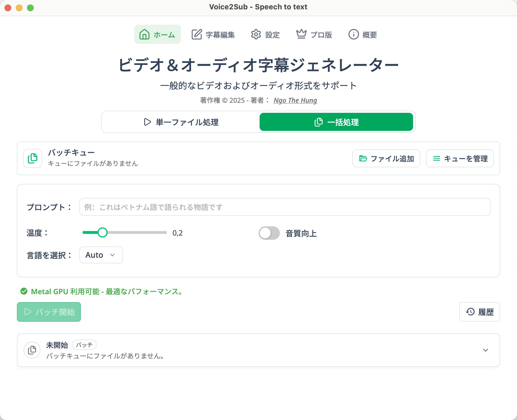Click the green Metal GPU checkmark icon
Viewport: 517px width, 420px height.
tap(24, 291)
